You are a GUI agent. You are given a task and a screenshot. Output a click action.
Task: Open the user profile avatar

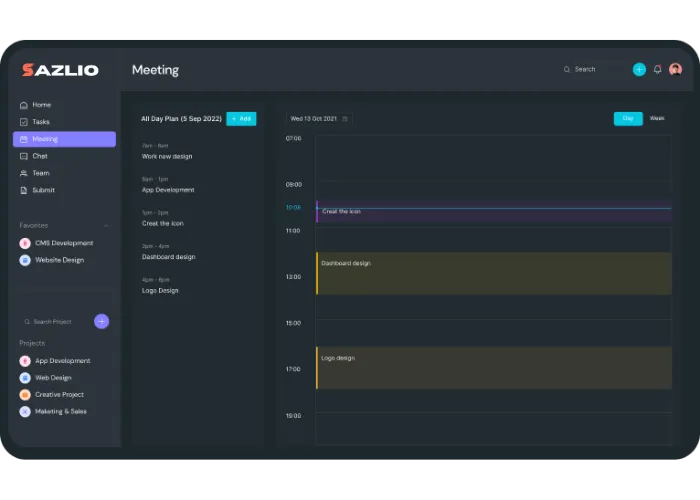[x=675, y=69]
